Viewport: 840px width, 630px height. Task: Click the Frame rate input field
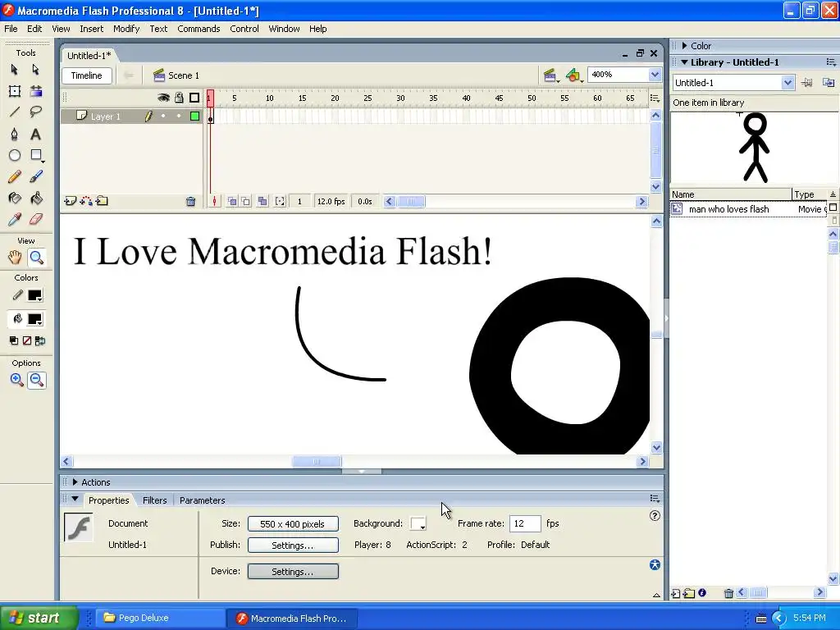[525, 523]
